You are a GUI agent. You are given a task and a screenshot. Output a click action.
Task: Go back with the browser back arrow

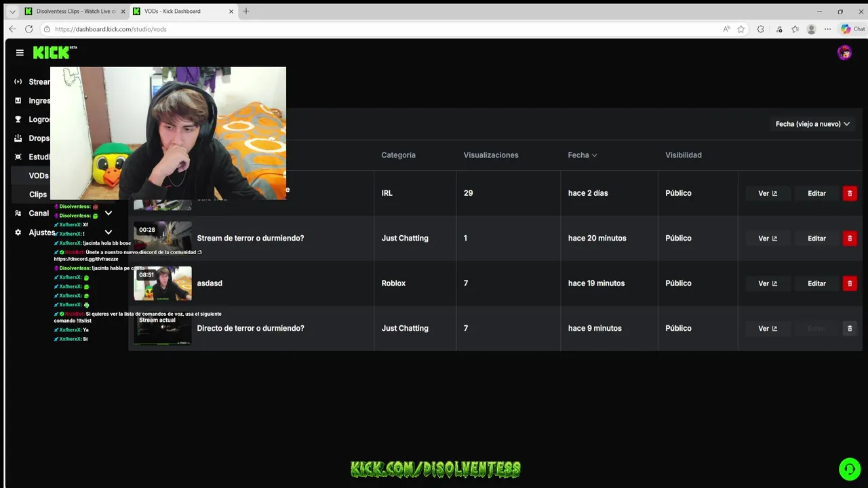tap(12, 29)
